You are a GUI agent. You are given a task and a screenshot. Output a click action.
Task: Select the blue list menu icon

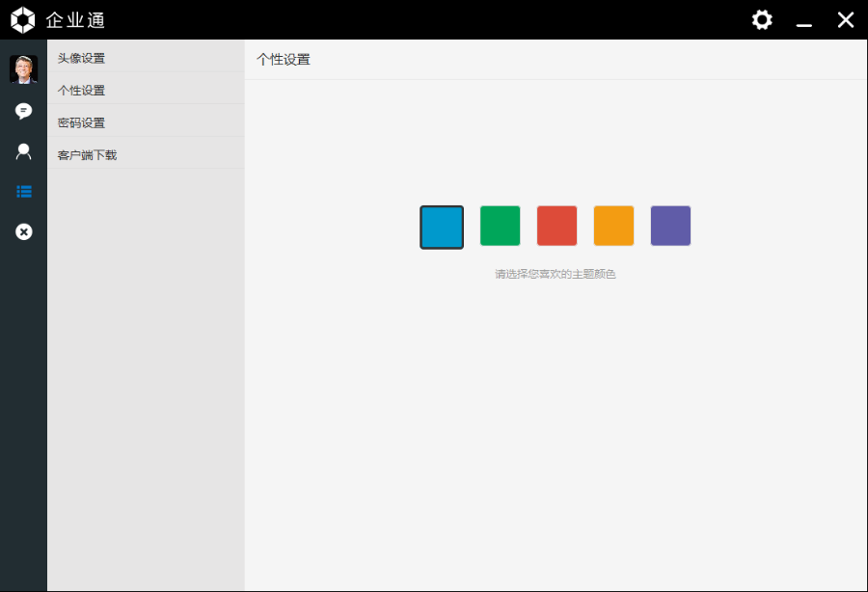pos(24,192)
